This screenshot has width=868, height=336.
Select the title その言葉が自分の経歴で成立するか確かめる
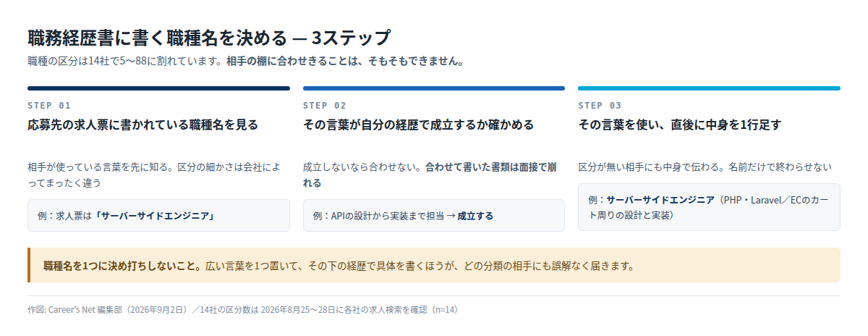tap(418, 125)
